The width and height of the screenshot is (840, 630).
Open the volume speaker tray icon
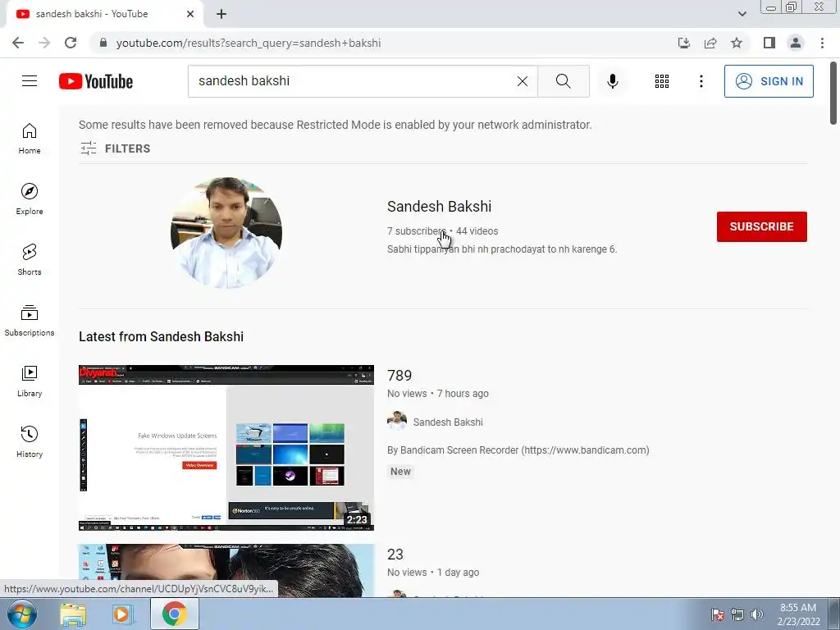pos(757,614)
